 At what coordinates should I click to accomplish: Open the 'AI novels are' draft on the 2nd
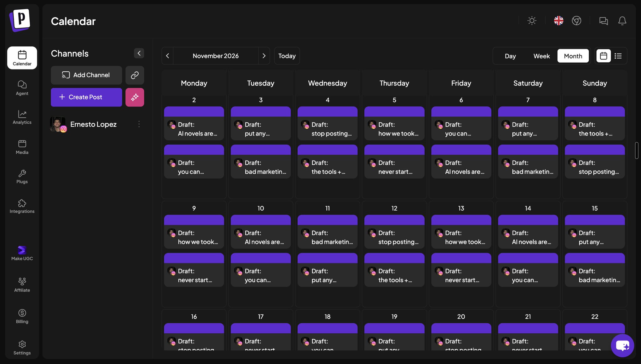[194, 123]
